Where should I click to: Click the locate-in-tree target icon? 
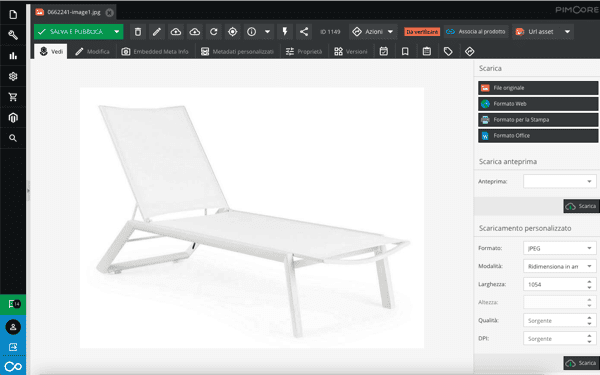click(232, 32)
